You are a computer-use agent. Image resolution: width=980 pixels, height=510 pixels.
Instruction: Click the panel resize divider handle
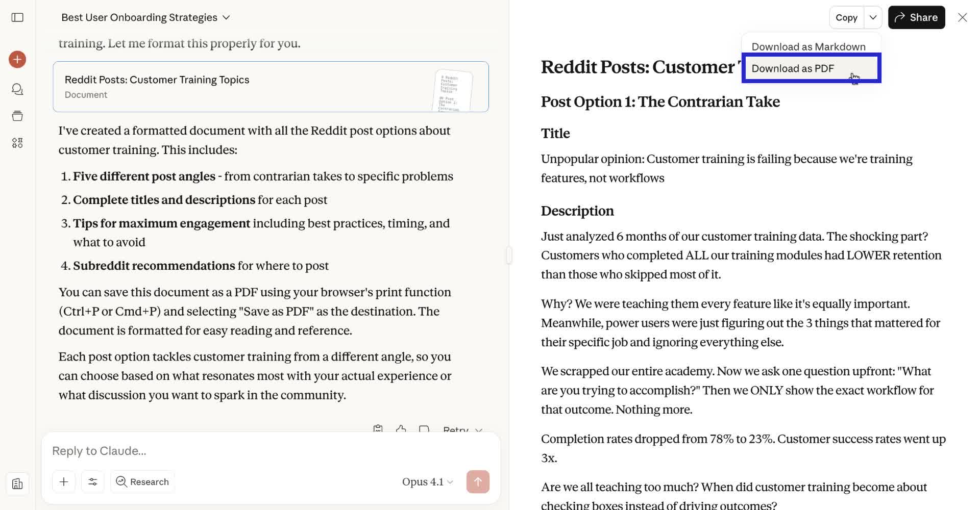509,255
